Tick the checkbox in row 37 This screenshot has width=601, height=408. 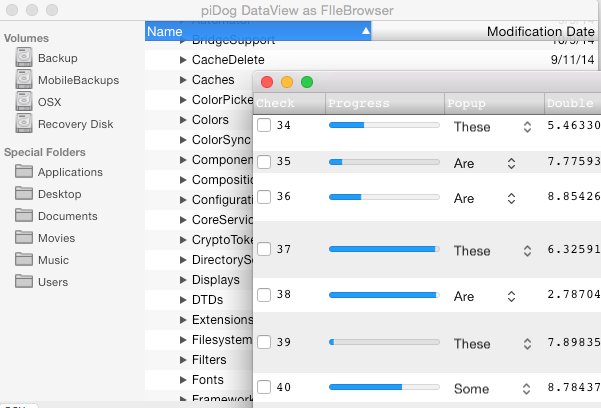[264, 249]
